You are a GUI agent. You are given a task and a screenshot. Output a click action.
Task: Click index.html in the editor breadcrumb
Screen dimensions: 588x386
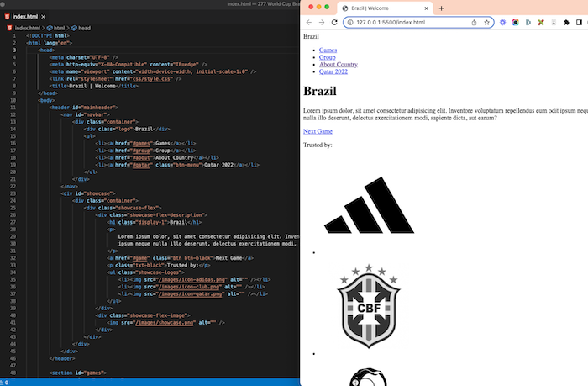[x=28, y=28]
